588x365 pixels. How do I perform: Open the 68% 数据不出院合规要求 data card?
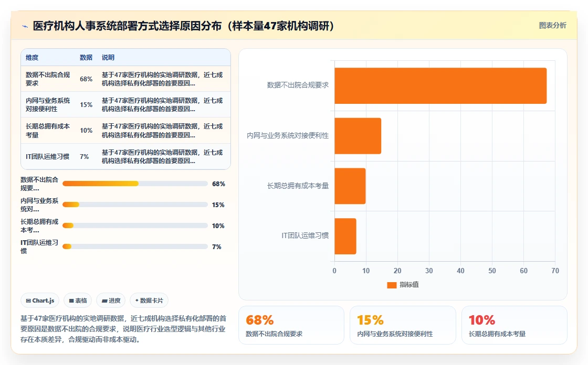(x=291, y=325)
